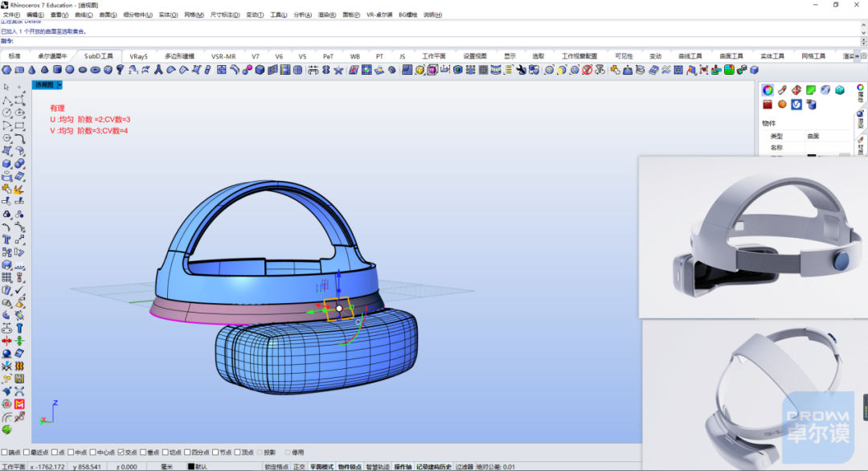Click the green square icon in properties panel

(x=810, y=90)
